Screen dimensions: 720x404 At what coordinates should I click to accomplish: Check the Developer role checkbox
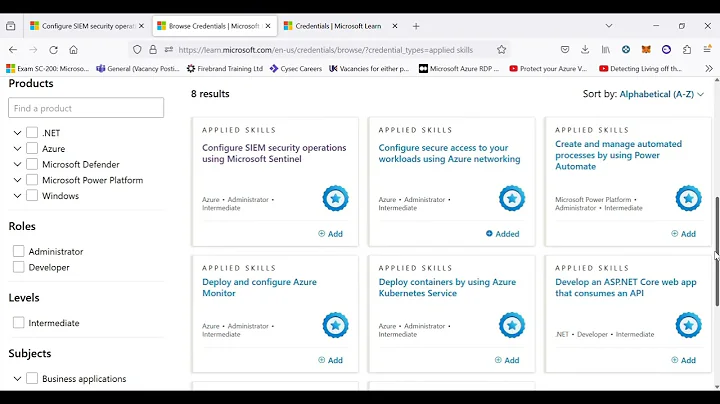point(18,267)
